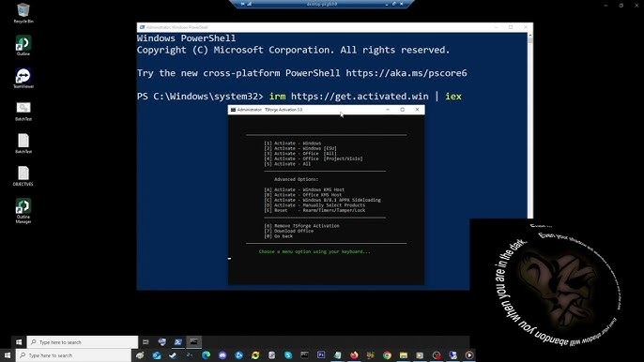Click the '[0] Go back' line

point(279,236)
